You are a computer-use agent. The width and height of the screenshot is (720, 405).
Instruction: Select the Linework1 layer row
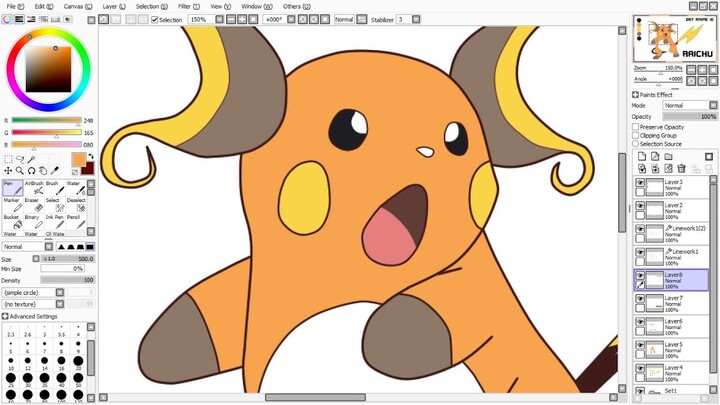(x=671, y=257)
